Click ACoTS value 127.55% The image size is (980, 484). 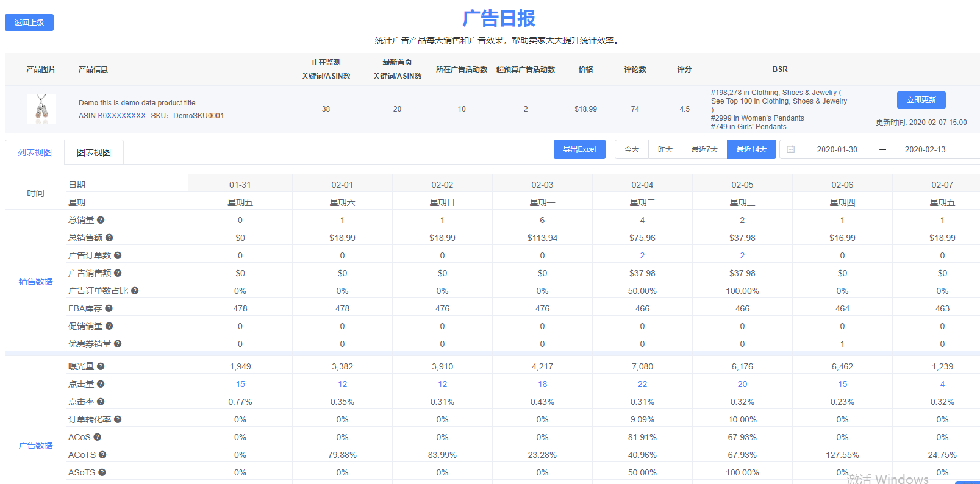click(842, 455)
